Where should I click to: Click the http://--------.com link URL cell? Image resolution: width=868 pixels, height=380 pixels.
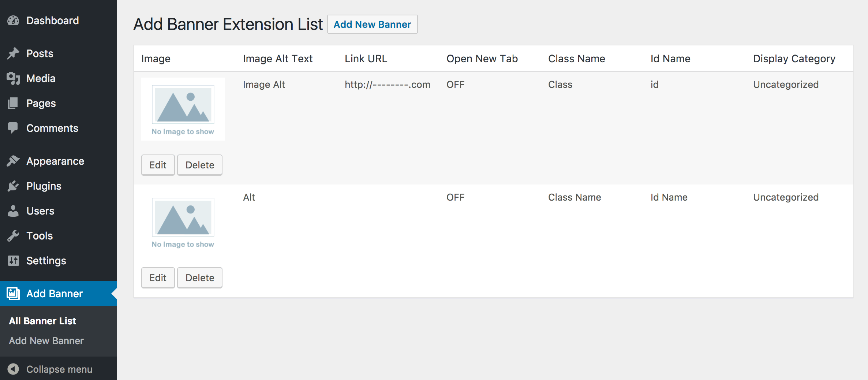coord(388,85)
